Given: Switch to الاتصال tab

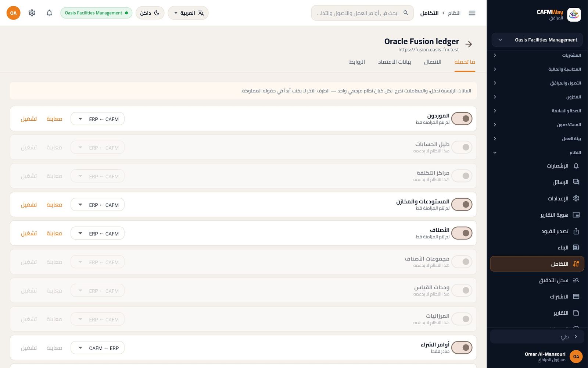Looking at the screenshot, I should (433, 62).
